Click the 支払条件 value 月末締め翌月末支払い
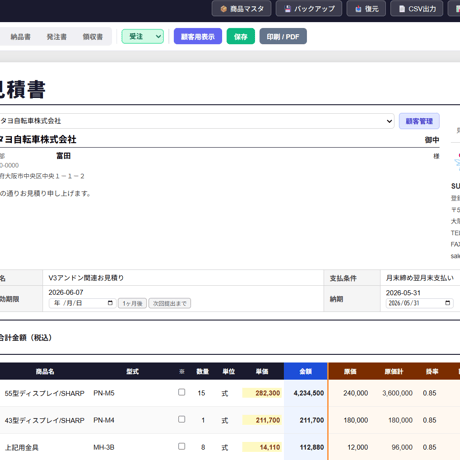Screen dimensions: 460x460 tap(420, 278)
